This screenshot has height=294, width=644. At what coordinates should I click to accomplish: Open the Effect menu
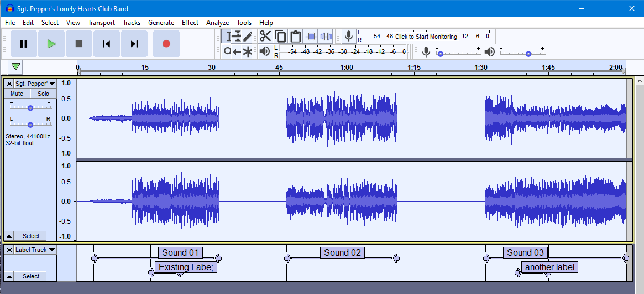click(190, 23)
